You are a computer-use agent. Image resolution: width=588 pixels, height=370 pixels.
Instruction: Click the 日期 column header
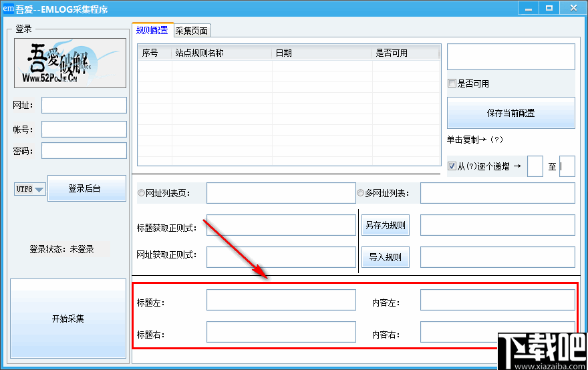point(322,53)
